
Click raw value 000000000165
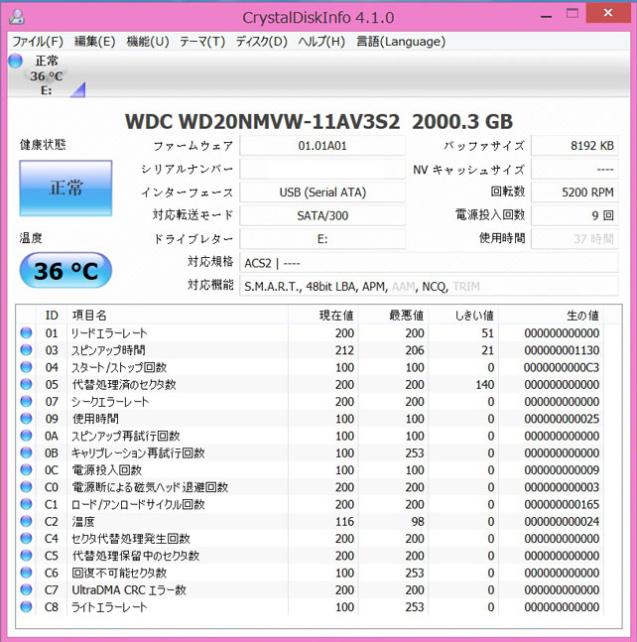[562, 504]
